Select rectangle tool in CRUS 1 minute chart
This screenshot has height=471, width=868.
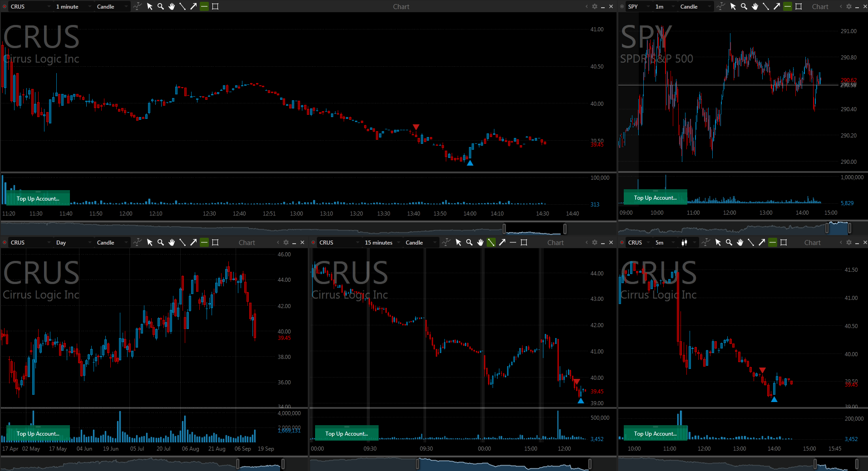215,6
